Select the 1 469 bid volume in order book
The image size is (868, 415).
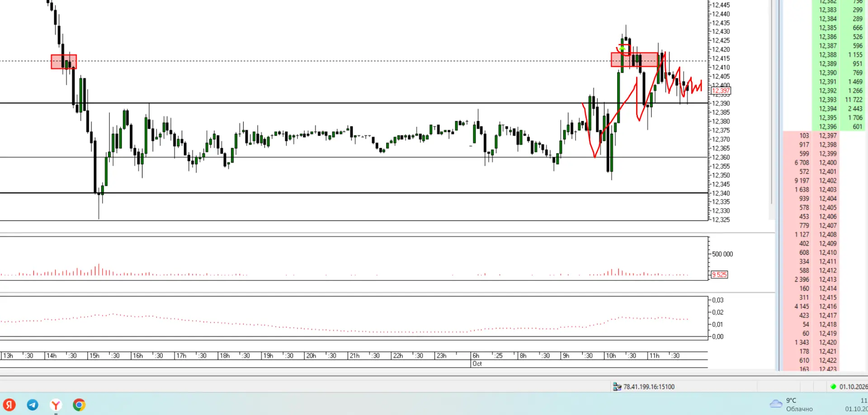[855, 82]
